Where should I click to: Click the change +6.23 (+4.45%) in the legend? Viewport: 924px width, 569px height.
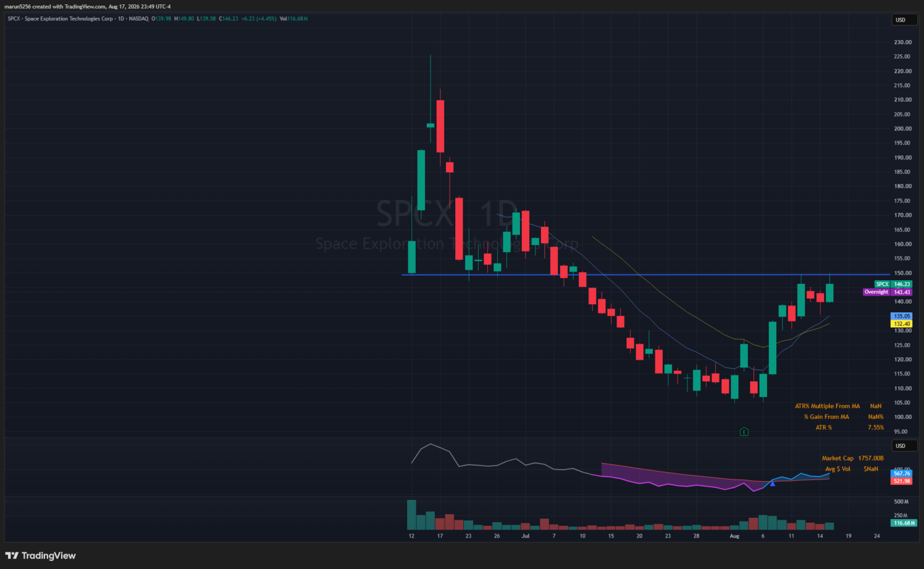point(259,18)
